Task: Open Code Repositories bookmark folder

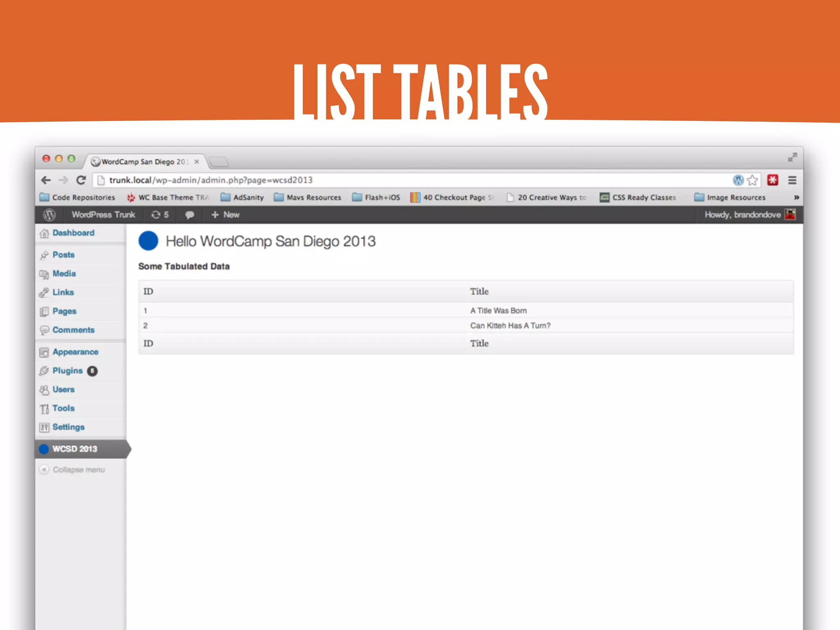Action: pyautogui.click(x=78, y=197)
